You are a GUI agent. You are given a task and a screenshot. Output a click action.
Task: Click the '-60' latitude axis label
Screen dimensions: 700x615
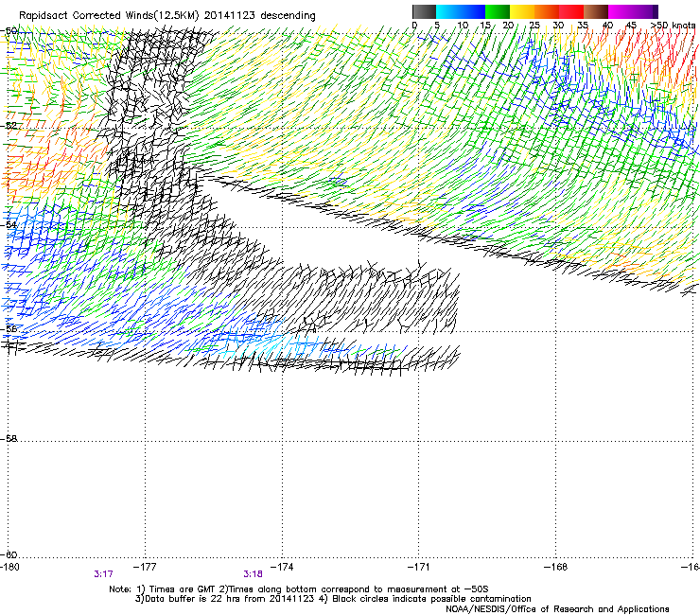[9, 554]
